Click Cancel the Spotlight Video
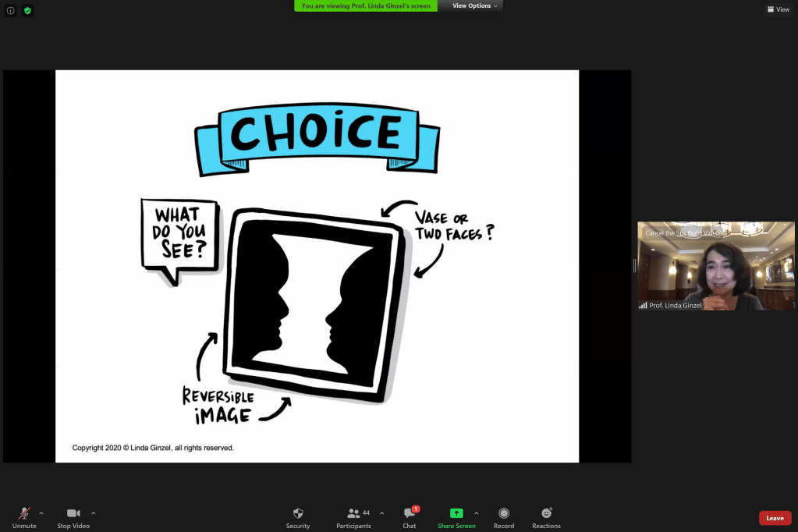The image size is (798, 532). coord(682,232)
